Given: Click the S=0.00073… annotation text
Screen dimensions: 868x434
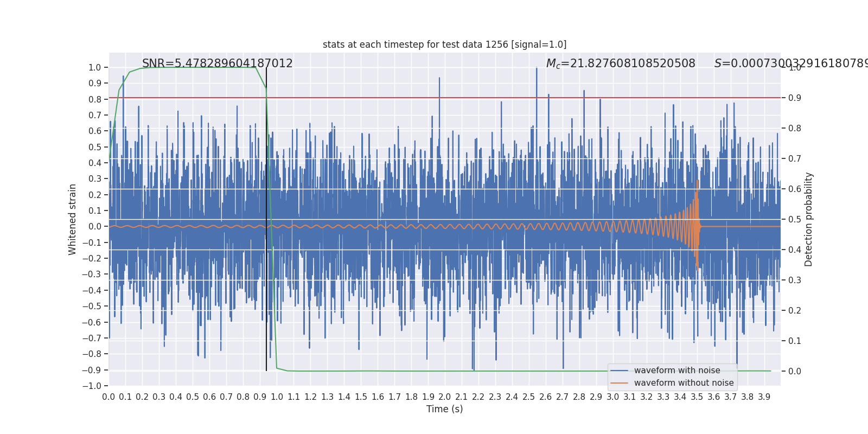Looking at the screenshot, I should (x=791, y=63).
